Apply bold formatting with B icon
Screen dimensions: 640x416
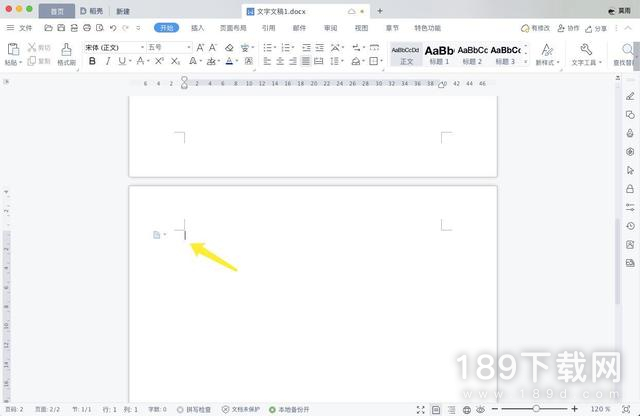pos(92,61)
